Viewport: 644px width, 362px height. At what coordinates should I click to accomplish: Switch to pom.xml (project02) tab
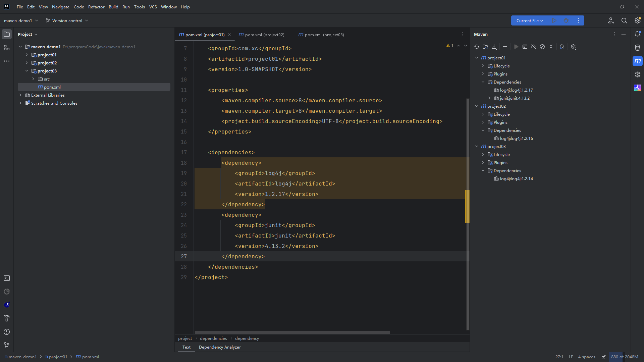[x=262, y=35]
